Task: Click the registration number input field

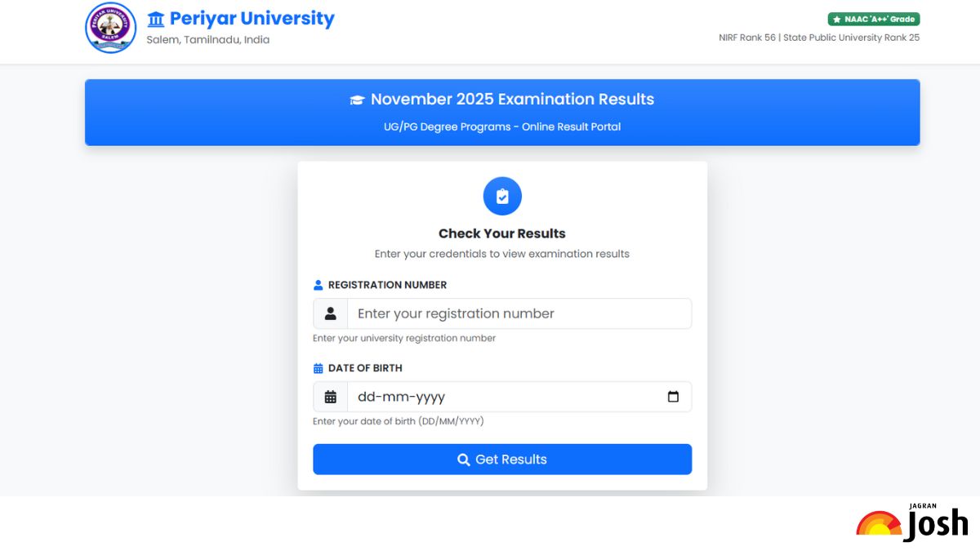Action: 519,313
